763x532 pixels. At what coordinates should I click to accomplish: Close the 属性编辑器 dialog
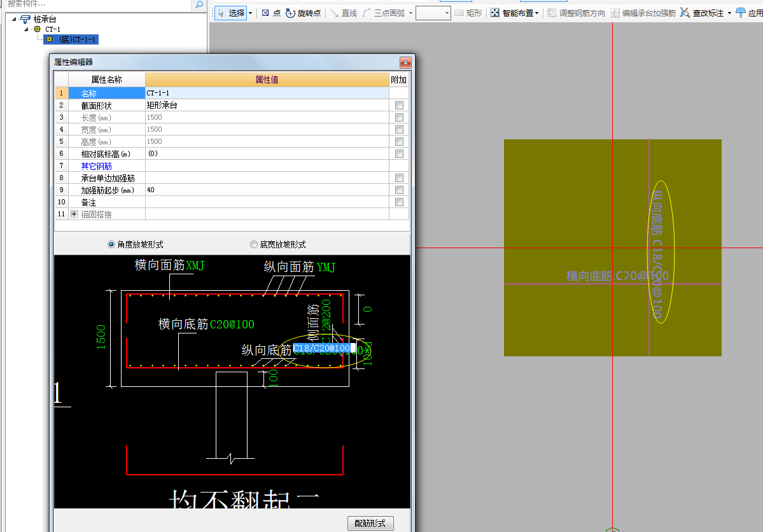coord(405,62)
